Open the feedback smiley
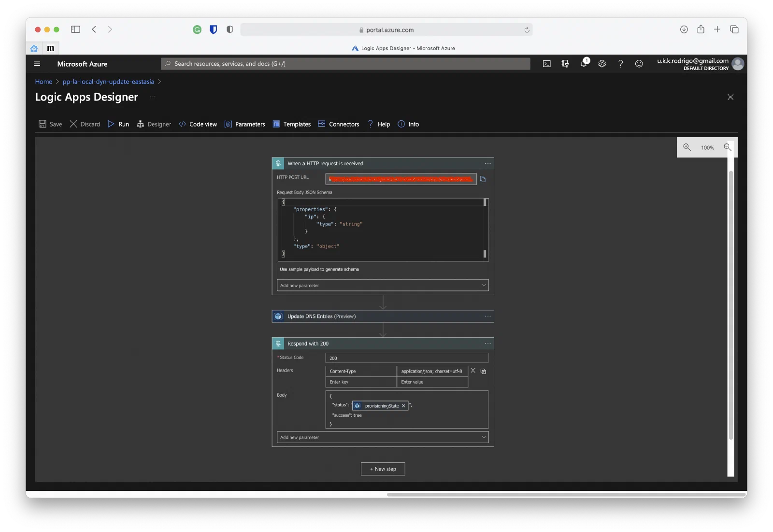This screenshot has width=773, height=532. pyautogui.click(x=639, y=64)
